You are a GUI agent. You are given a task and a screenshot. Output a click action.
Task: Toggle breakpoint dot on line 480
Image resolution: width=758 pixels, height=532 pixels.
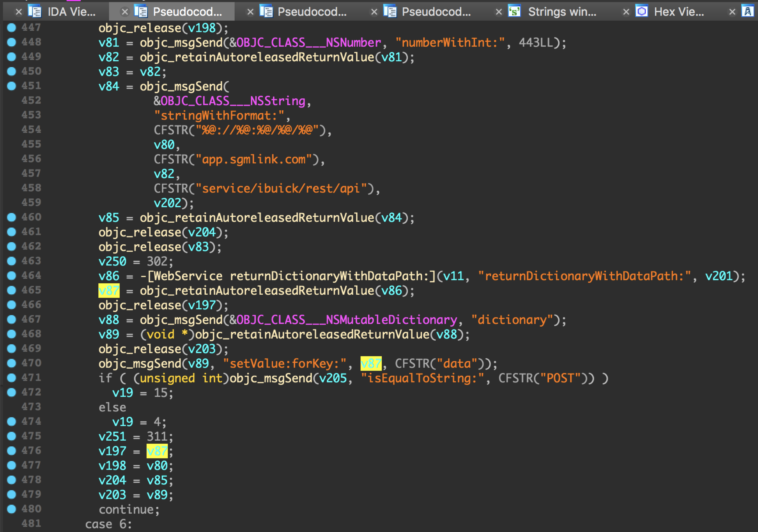click(12, 509)
